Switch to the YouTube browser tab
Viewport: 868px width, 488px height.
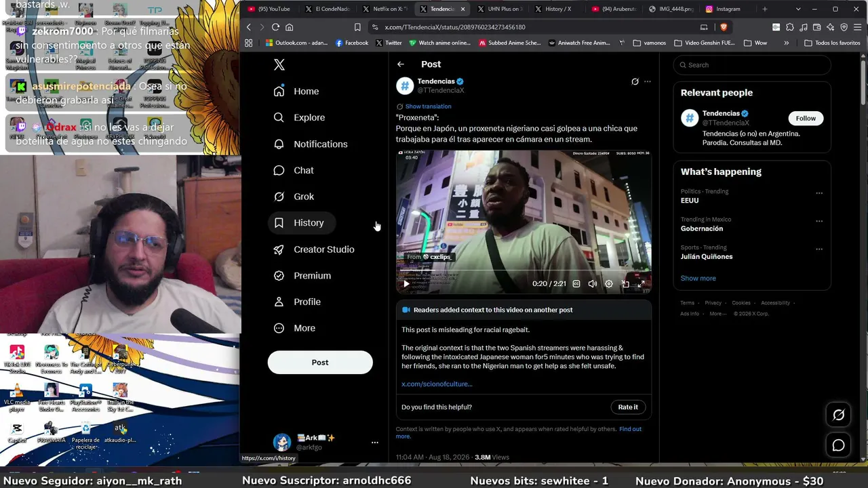(x=269, y=9)
